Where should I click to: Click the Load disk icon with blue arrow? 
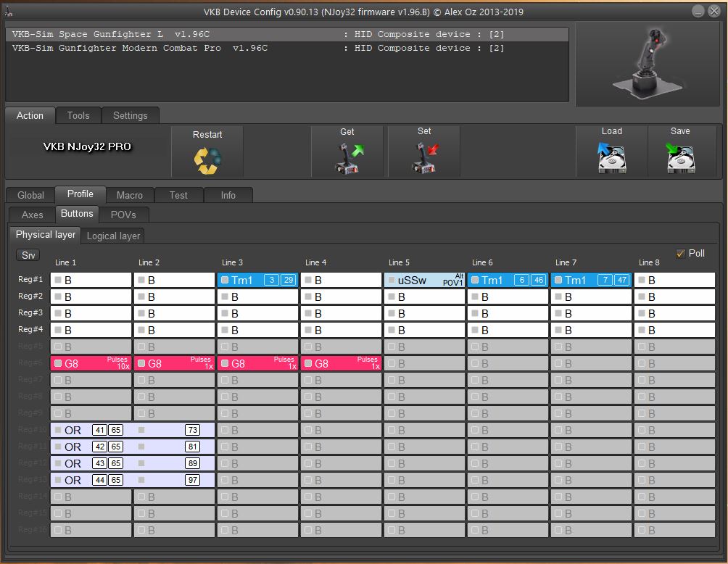[x=611, y=157]
